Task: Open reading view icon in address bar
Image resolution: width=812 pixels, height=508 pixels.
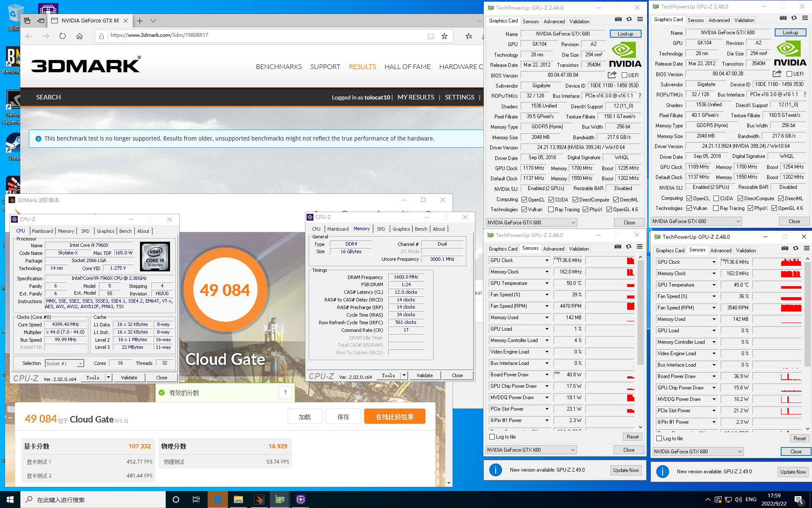Action: click(x=431, y=36)
